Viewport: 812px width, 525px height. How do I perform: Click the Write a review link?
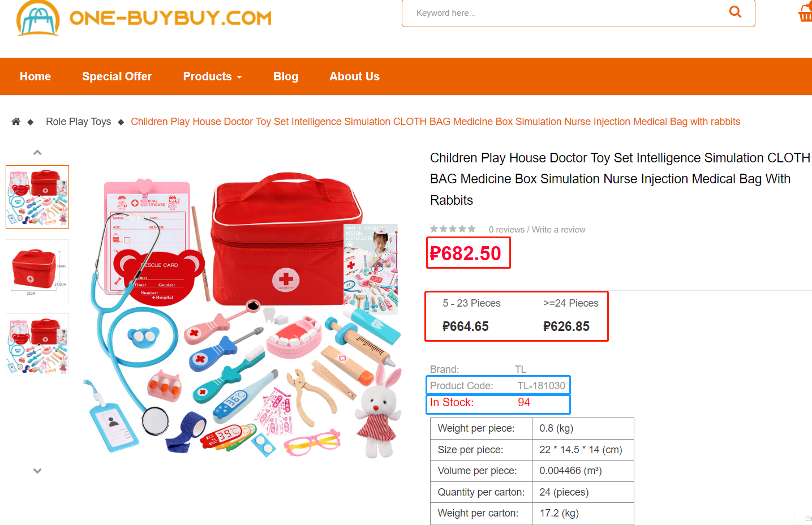558,230
